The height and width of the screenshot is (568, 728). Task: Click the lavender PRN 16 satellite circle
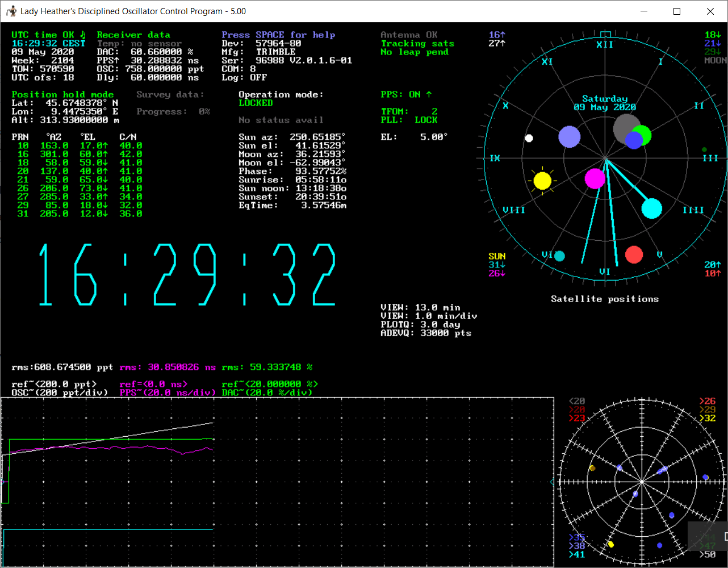tap(569, 137)
